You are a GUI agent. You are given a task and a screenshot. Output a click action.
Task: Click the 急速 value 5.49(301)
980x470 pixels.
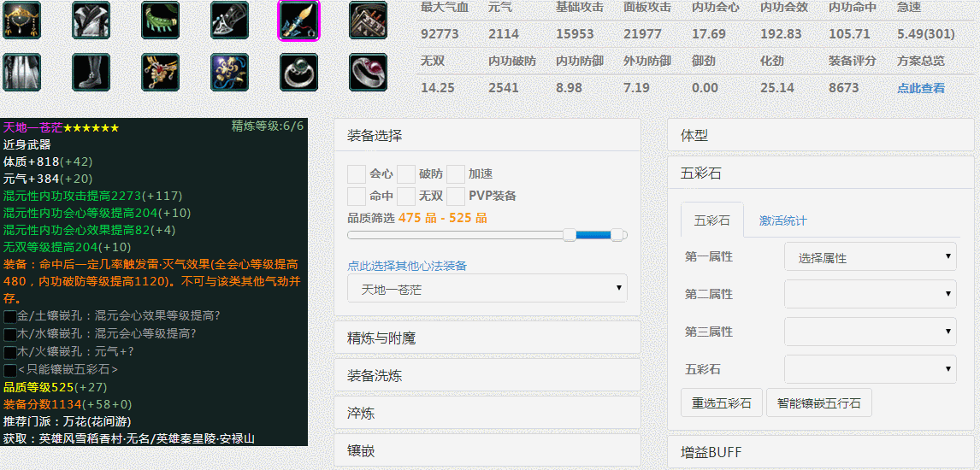click(925, 33)
